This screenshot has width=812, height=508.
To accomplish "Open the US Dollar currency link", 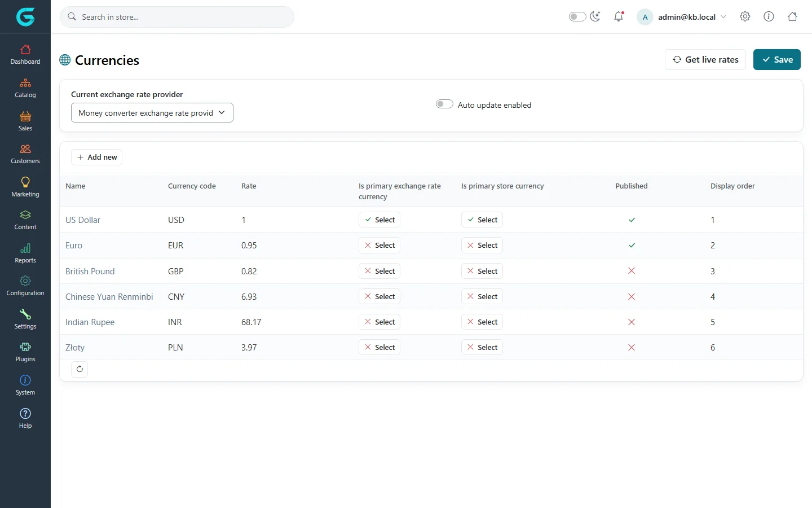I will 83,220.
